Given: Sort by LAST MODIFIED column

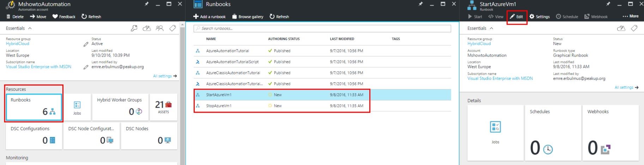Looking at the screenshot, I should click(x=342, y=39).
